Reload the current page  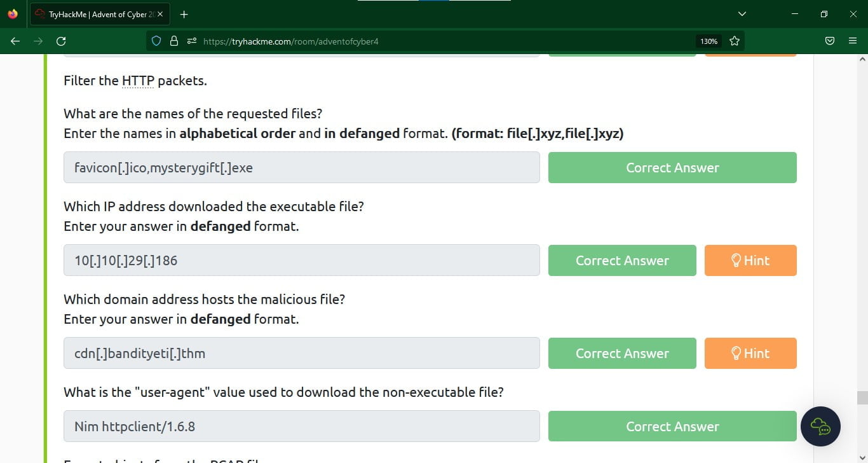61,41
